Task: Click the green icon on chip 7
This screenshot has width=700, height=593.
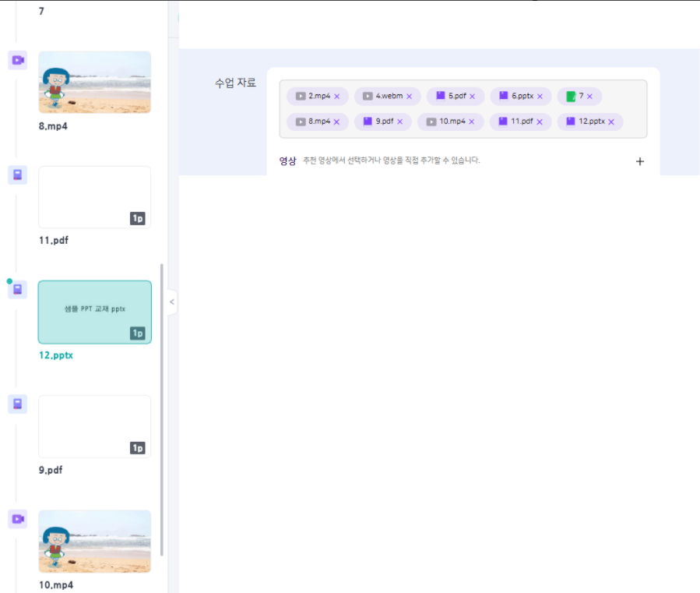Action: tap(571, 97)
